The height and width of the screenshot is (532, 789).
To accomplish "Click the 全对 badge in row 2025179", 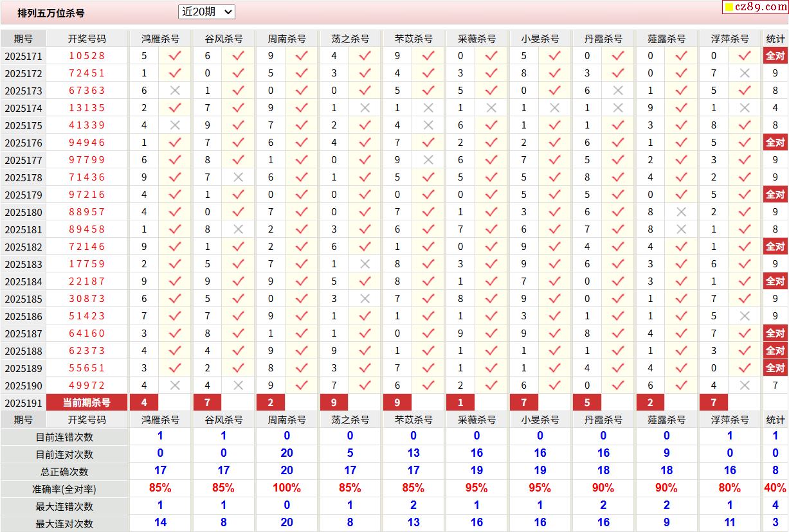I will (775, 195).
